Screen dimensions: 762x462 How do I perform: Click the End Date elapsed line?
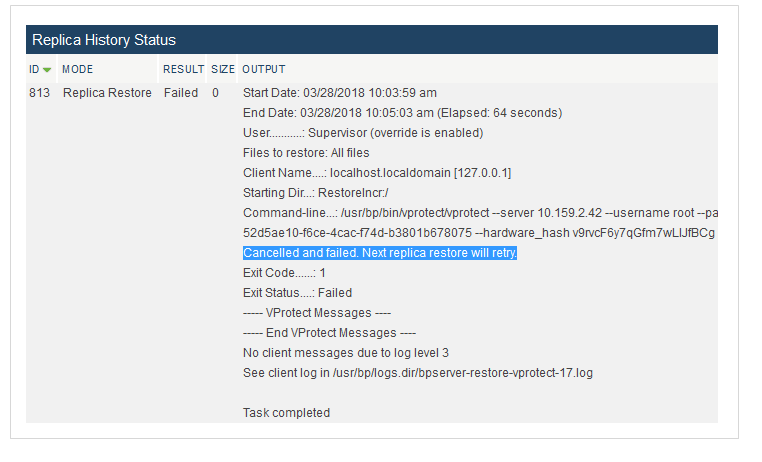coord(402,113)
